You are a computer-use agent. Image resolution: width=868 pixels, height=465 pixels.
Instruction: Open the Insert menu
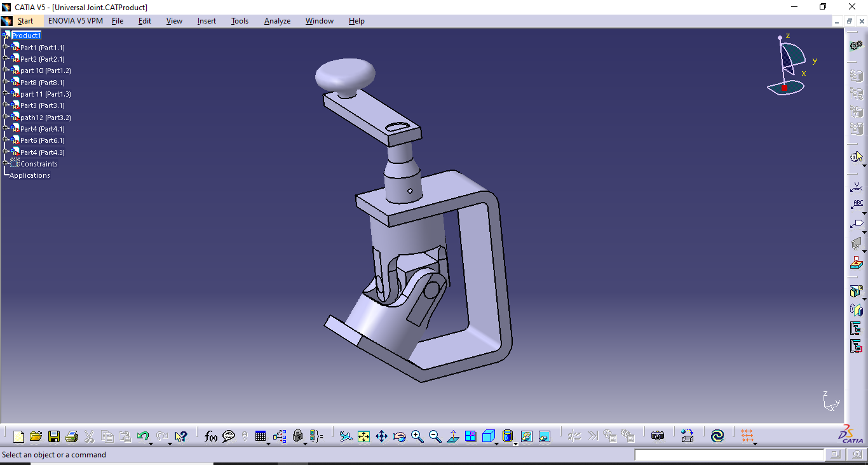click(207, 21)
